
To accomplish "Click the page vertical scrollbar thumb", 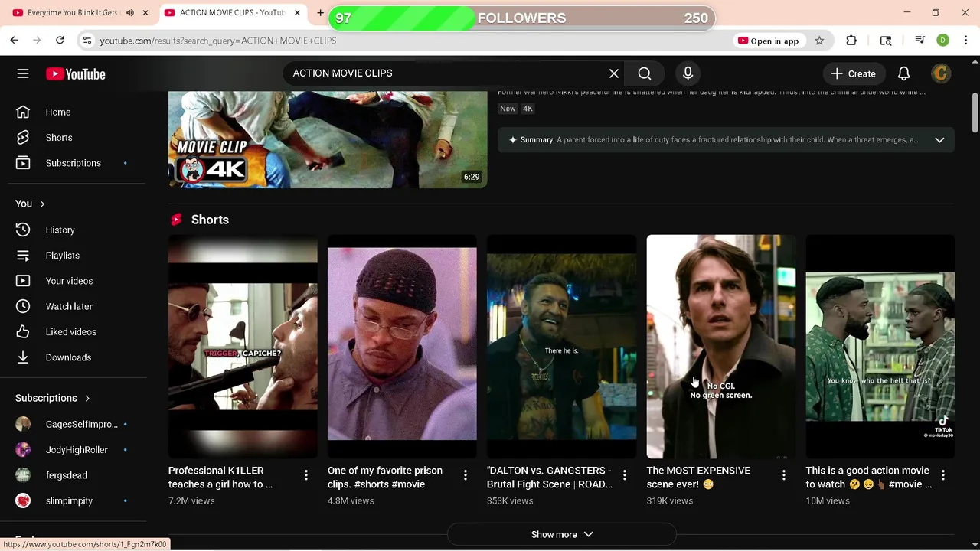I will click(x=975, y=113).
